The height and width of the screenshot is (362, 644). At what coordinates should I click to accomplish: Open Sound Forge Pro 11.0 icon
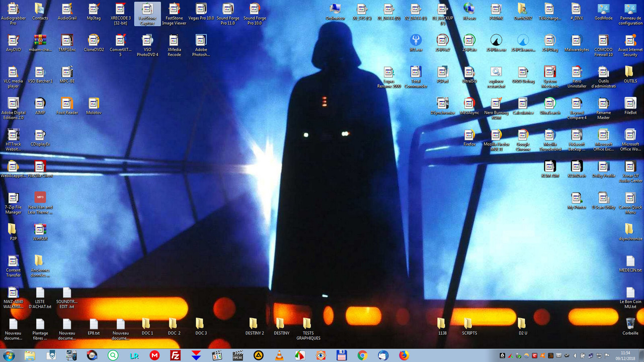(x=228, y=14)
